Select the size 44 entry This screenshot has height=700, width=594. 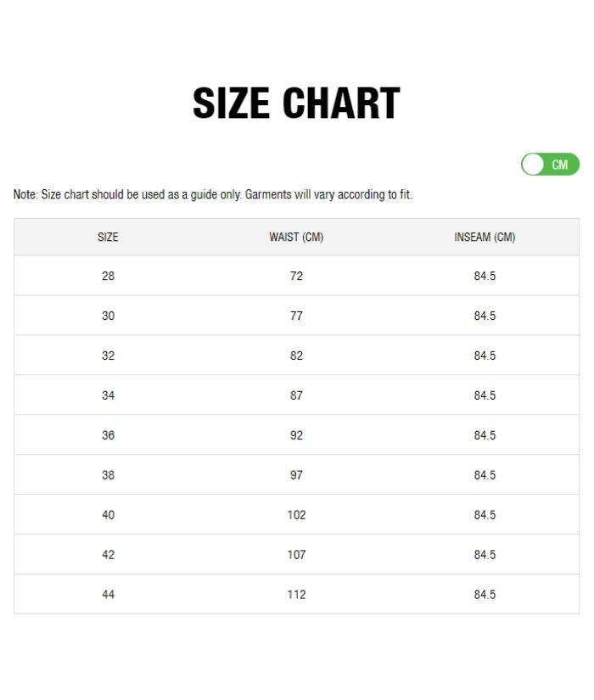(108, 595)
